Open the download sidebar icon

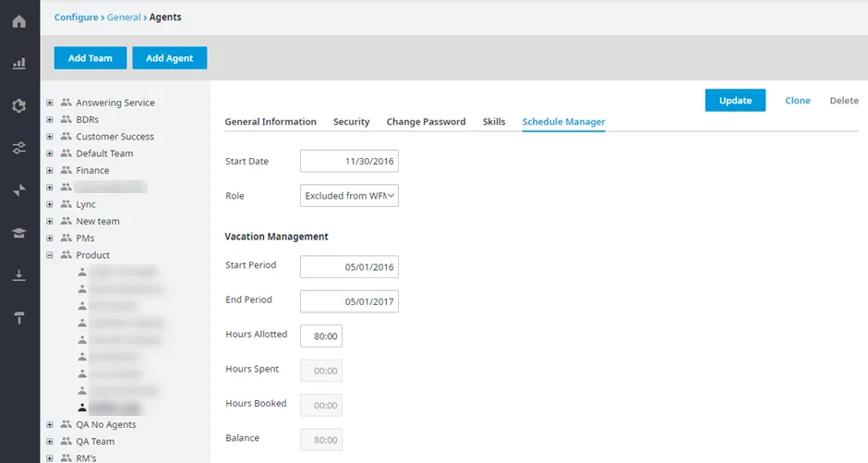coord(19,275)
